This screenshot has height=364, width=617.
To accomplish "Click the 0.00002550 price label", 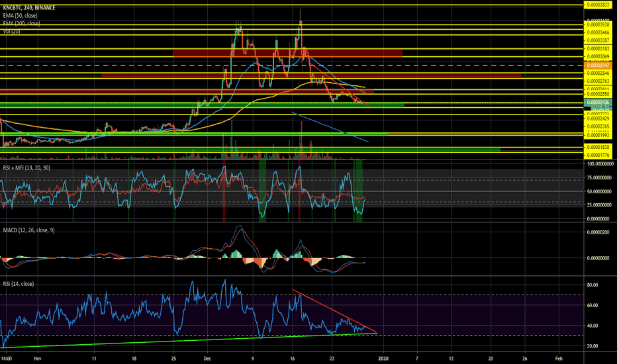I will [598, 95].
